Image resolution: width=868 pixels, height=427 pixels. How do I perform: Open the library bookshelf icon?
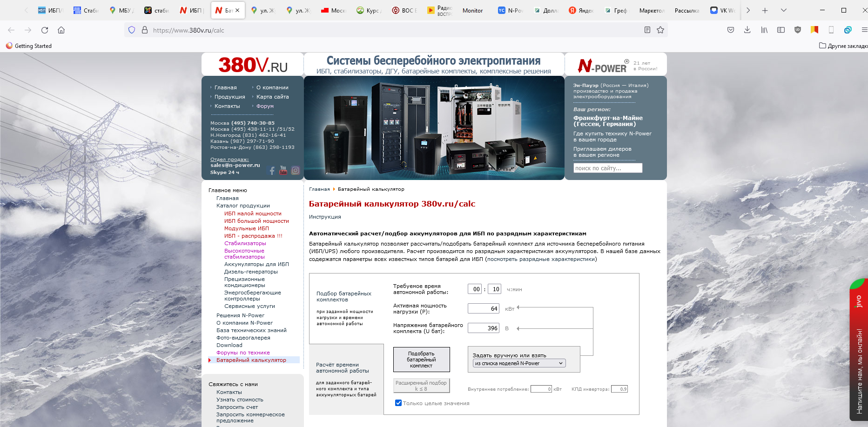[x=764, y=30]
